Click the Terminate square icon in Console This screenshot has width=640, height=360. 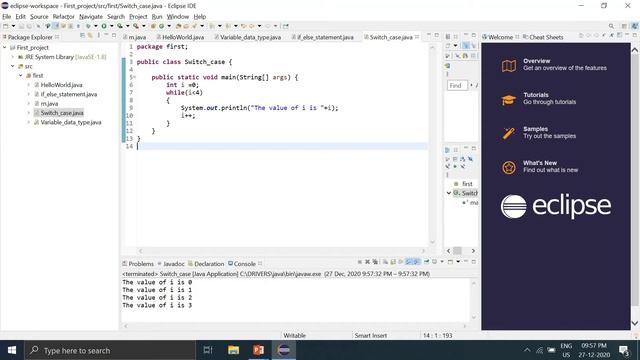[360, 262]
